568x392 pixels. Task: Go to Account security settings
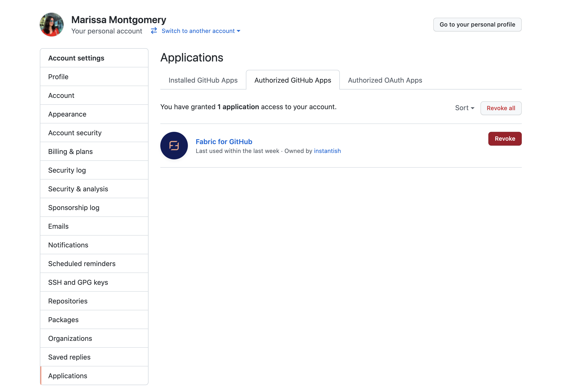click(94, 133)
